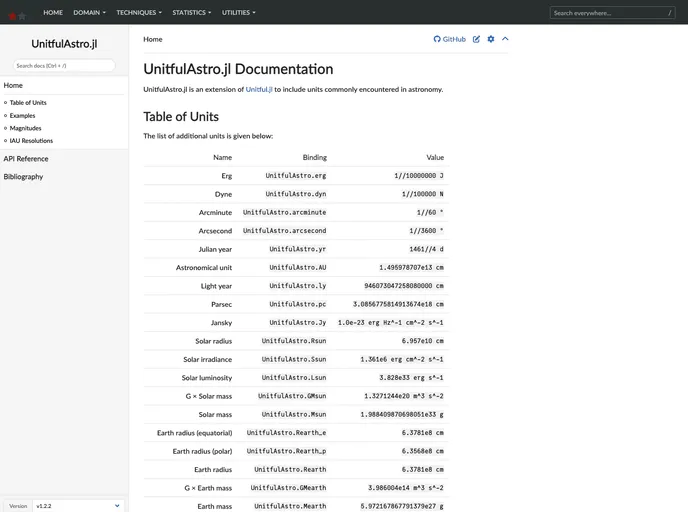
Task: Expand the DOMAIN dropdown menu
Action: click(x=90, y=12)
